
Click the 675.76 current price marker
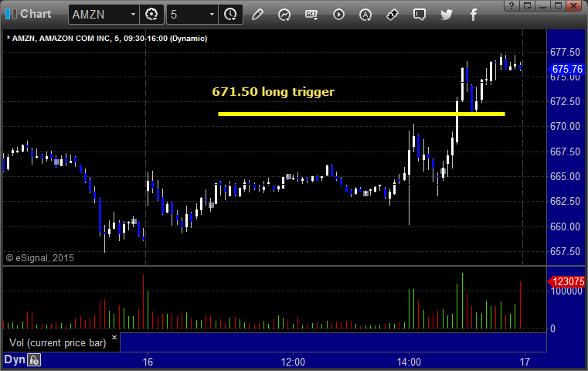pos(566,69)
